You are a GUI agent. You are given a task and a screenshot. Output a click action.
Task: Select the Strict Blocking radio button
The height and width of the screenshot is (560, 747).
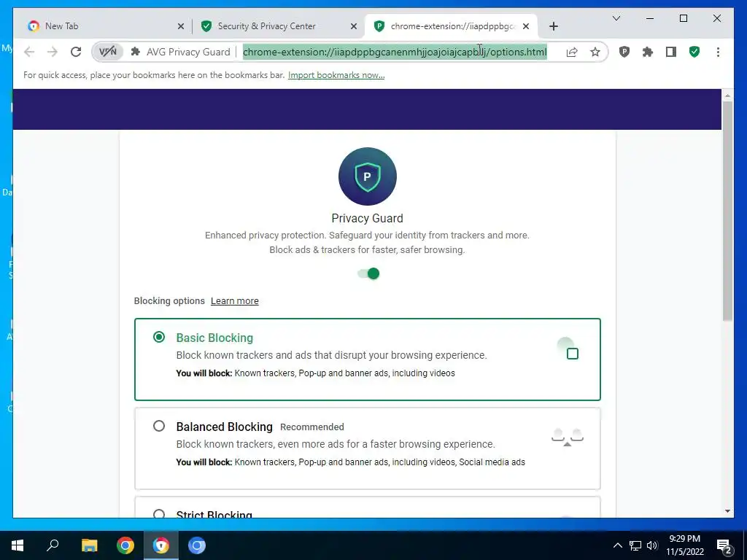(159, 514)
